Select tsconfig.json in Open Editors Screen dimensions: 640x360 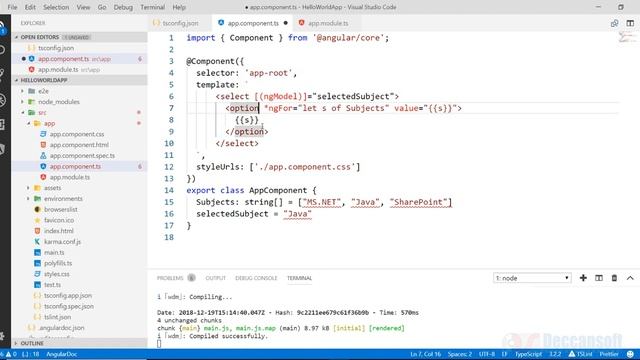(x=56, y=48)
